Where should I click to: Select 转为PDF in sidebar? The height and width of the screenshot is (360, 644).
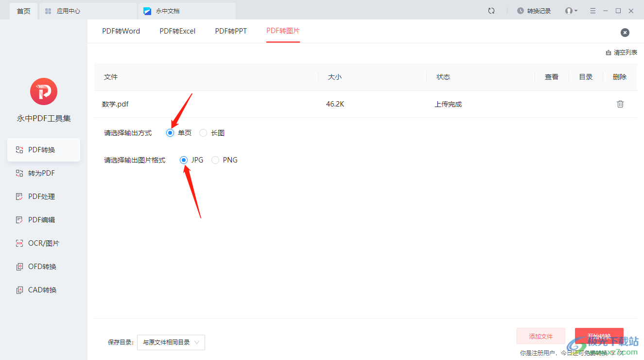point(44,173)
